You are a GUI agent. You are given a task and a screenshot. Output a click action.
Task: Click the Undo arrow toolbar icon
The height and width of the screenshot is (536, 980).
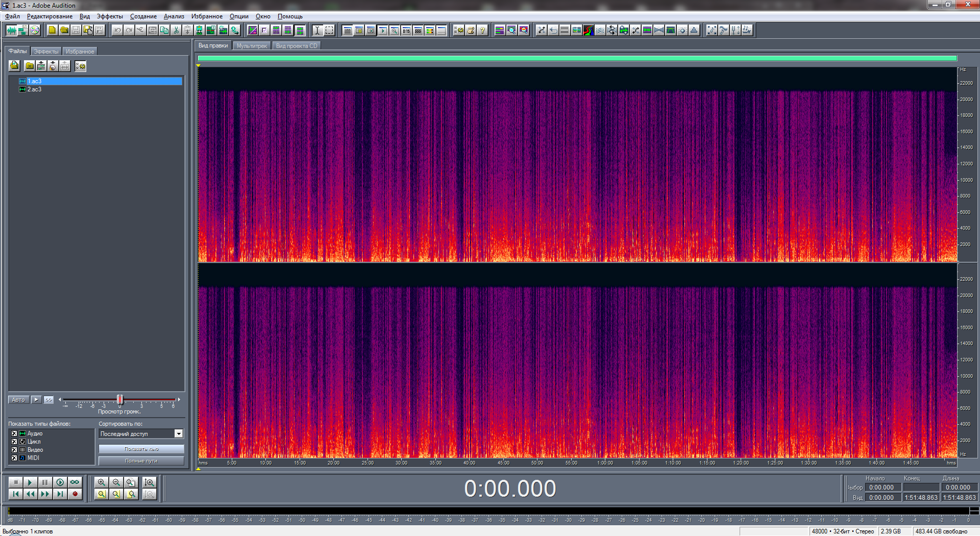[117, 30]
